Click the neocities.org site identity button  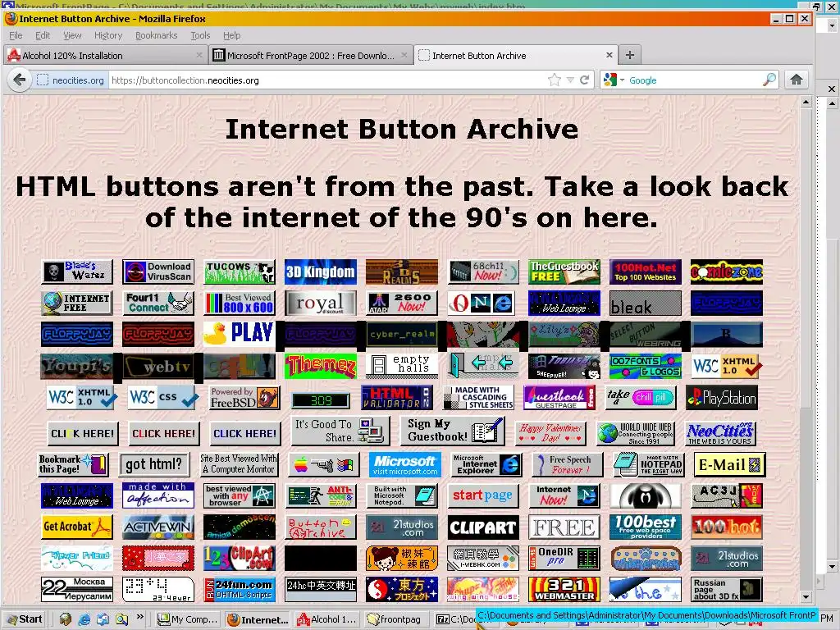pos(71,80)
